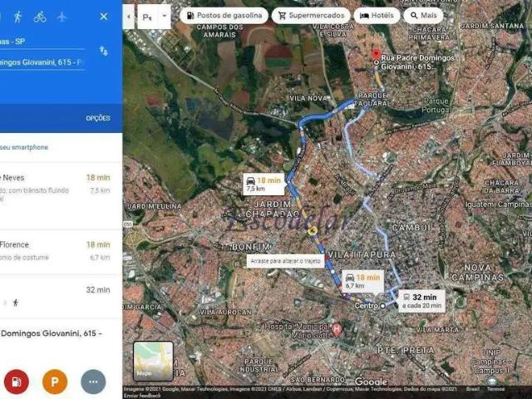Select the walking travel mode icon
The height and width of the screenshot is (399, 532).
click(17, 17)
